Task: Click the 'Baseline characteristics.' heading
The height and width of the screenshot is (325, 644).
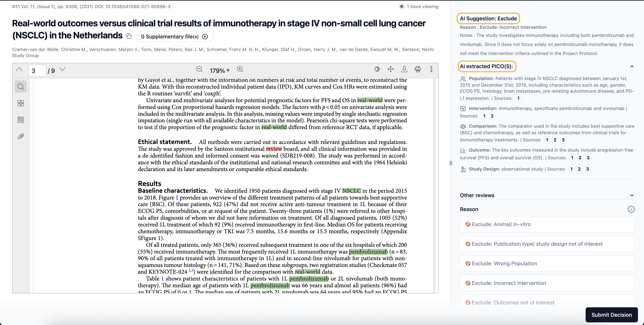Action: pyautogui.click(x=173, y=191)
